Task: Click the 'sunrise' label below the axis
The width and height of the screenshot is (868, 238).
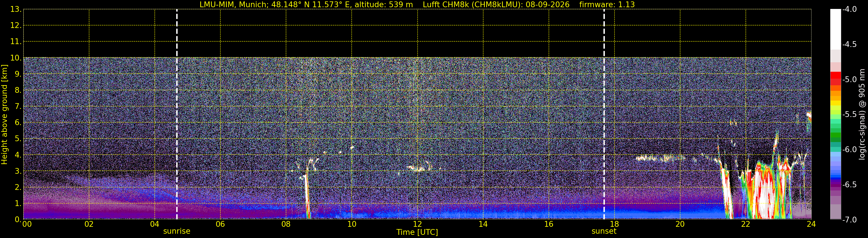Action: tap(177, 231)
